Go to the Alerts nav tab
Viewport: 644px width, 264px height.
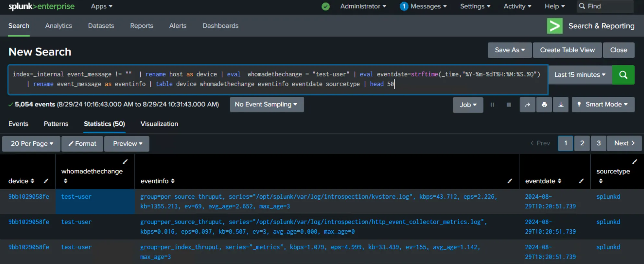point(178,26)
